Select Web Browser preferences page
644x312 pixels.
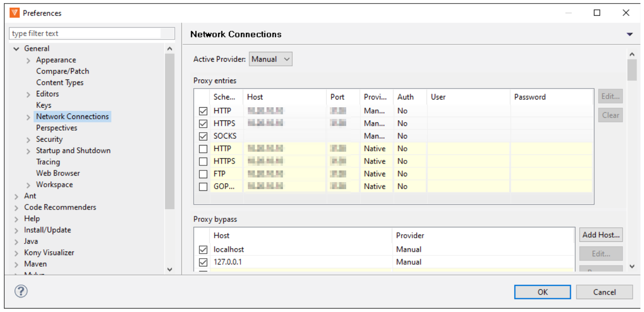(58, 173)
